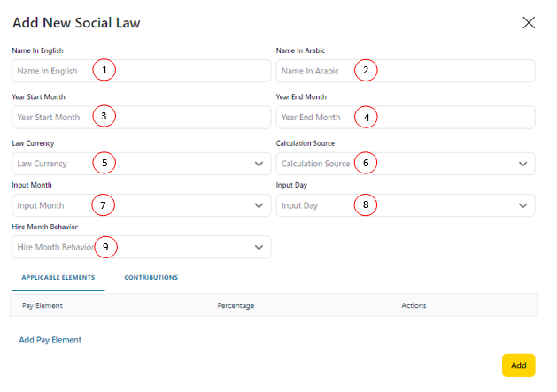This screenshot has width=557, height=392.
Task: Close the Add New Social Law dialog
Action: [x=529, y=23]
